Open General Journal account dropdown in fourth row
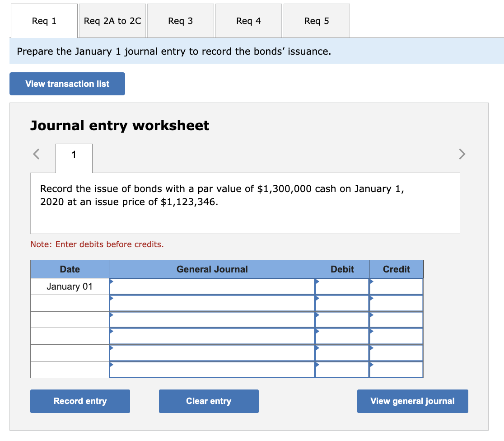504x441 pixels. coord(212,336)
